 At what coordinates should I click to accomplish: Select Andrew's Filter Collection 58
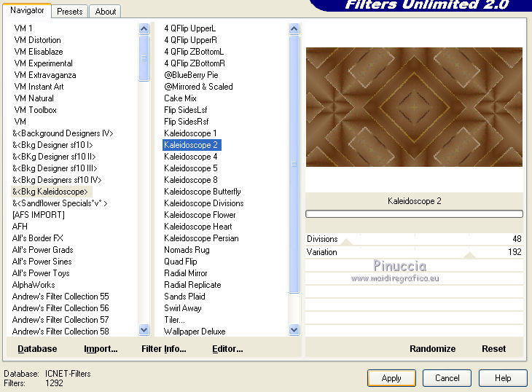click(x=60, y=332)
